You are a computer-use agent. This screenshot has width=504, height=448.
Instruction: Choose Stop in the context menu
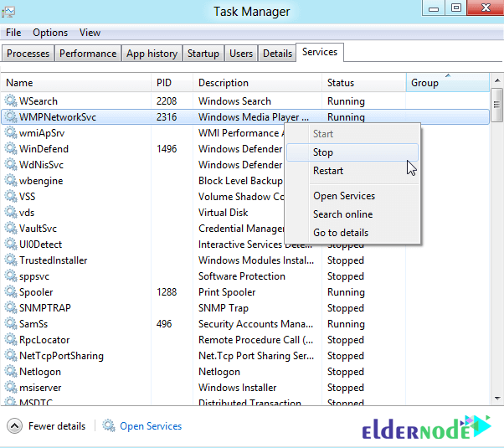352,152
